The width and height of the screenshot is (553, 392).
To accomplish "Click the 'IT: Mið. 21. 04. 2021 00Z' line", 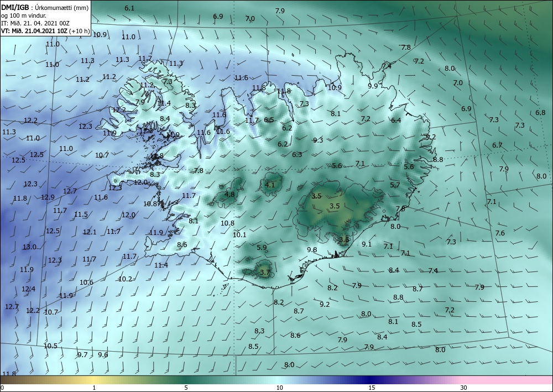I will 35,23.
